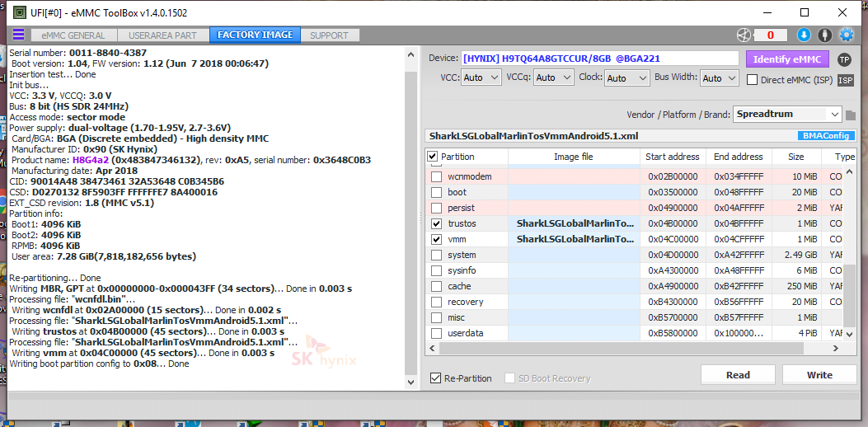Click the ISP icon button

(845, 80)
